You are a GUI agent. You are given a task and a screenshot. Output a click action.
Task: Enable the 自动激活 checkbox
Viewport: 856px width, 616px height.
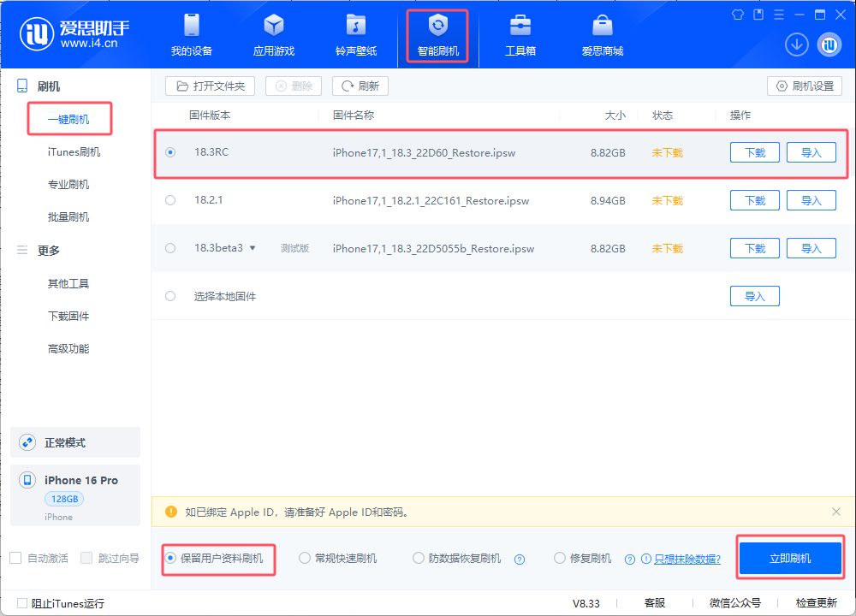[15, 557]
